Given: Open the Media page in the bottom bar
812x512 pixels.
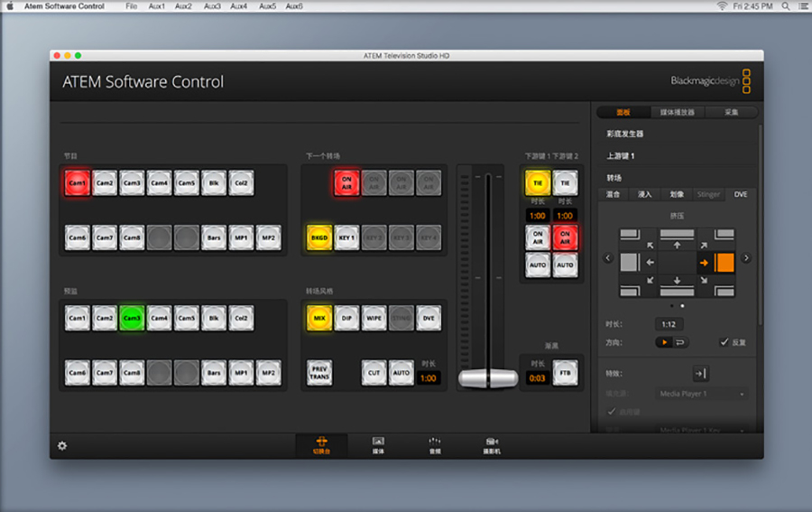Looking at the screenshot, I should 379,445.
